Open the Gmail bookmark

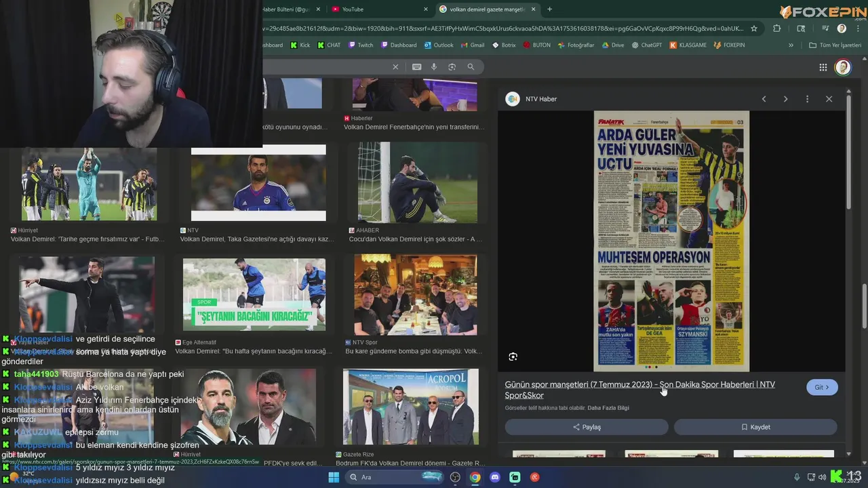click(472, 45)
